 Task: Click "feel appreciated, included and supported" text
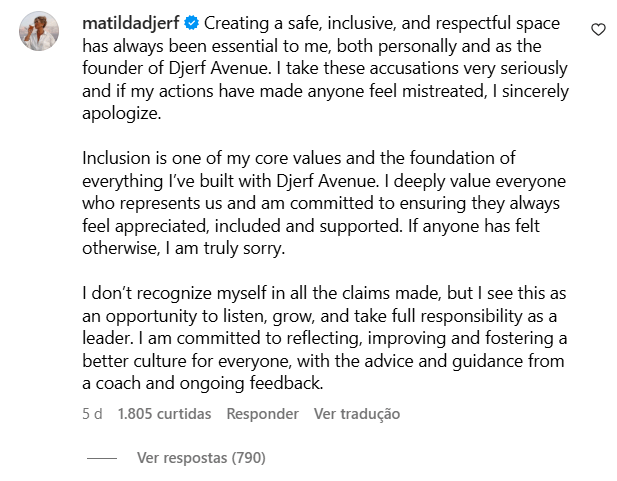pyautogui.click(x=242, y=226)
